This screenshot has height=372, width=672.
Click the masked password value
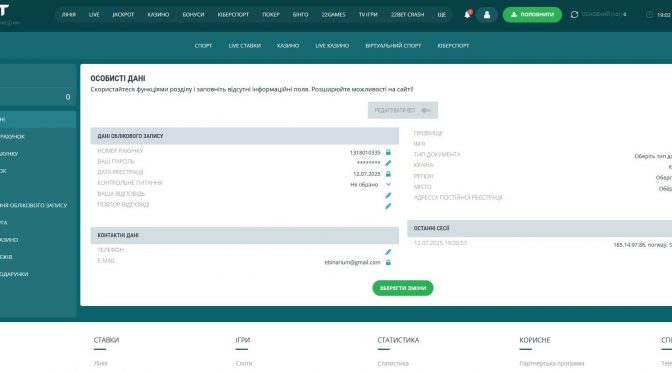click(x=369, y=163)
